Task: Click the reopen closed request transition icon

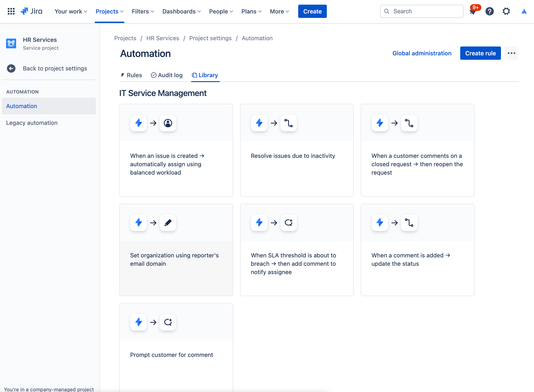Action: pyautogui.click(x=409, y=123)
